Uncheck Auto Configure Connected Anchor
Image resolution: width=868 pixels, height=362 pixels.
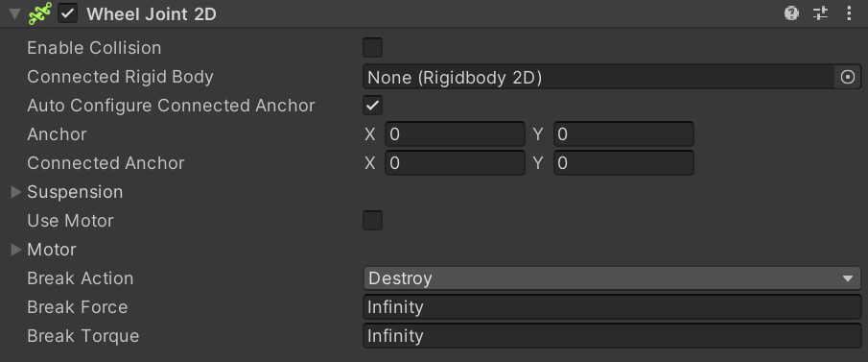pyautogui.click(x=372, y=106)
